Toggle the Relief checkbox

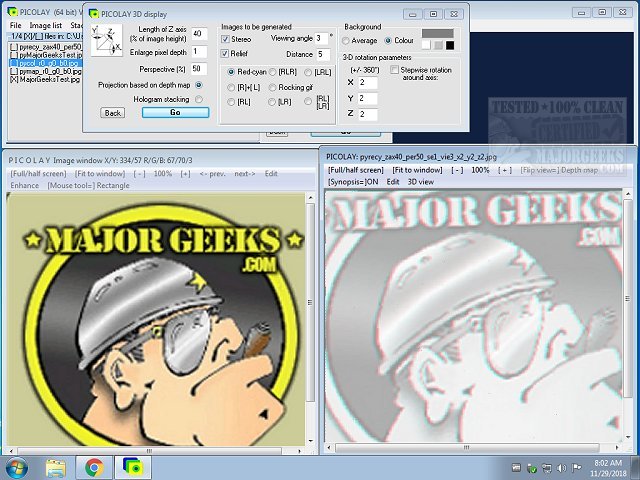coord(225,53)
